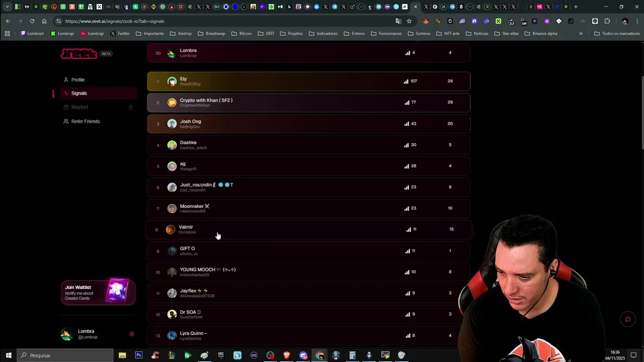
Task: Open the rank 30 Lombra row
Action: [x=308, y=53]
